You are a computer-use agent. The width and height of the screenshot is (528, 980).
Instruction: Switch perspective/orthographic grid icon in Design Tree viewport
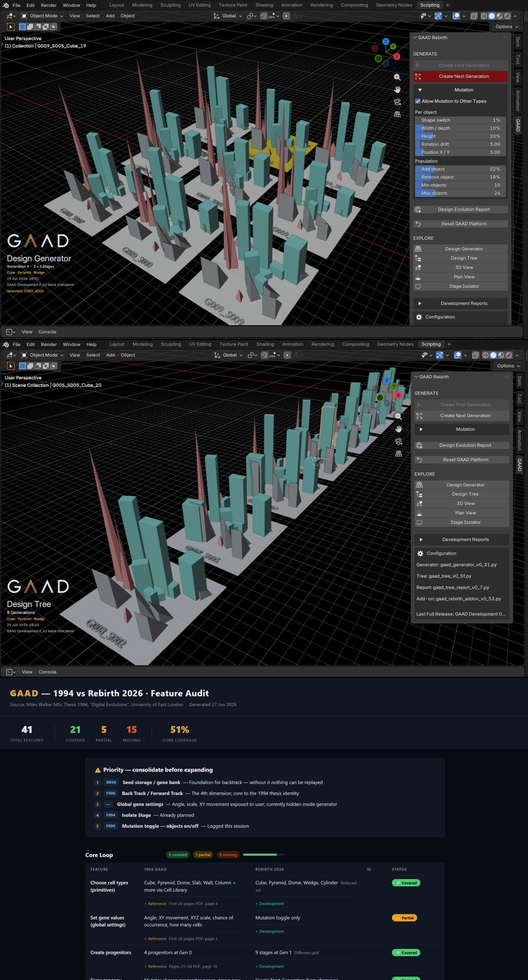pyautogui.click(x=398, y=454)
